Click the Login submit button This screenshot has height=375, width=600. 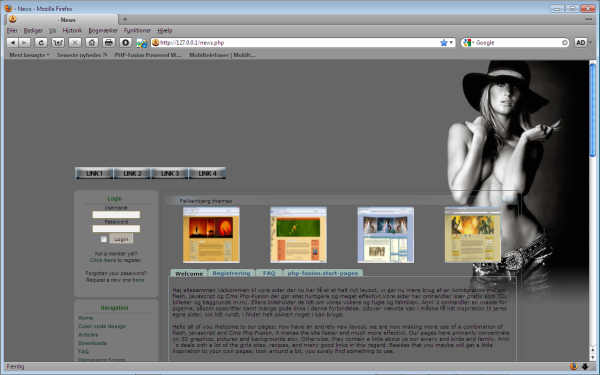[121, 239]
